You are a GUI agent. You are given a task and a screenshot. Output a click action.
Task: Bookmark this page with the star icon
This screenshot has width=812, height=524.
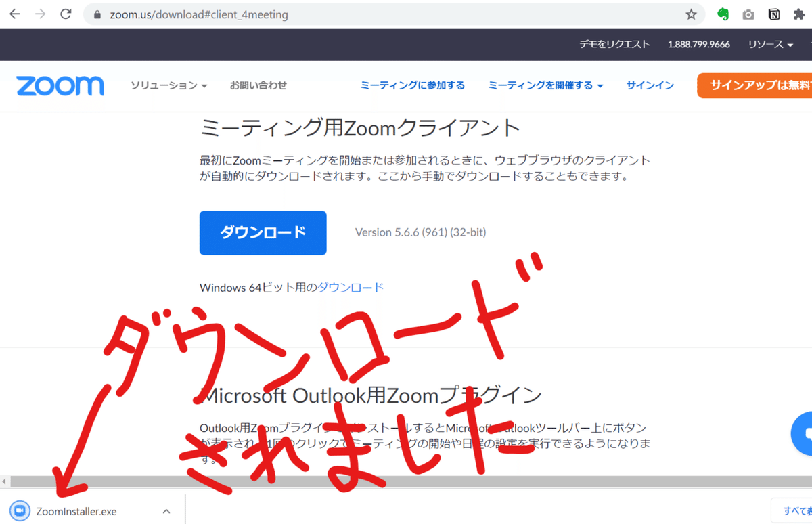pos(691,14)
